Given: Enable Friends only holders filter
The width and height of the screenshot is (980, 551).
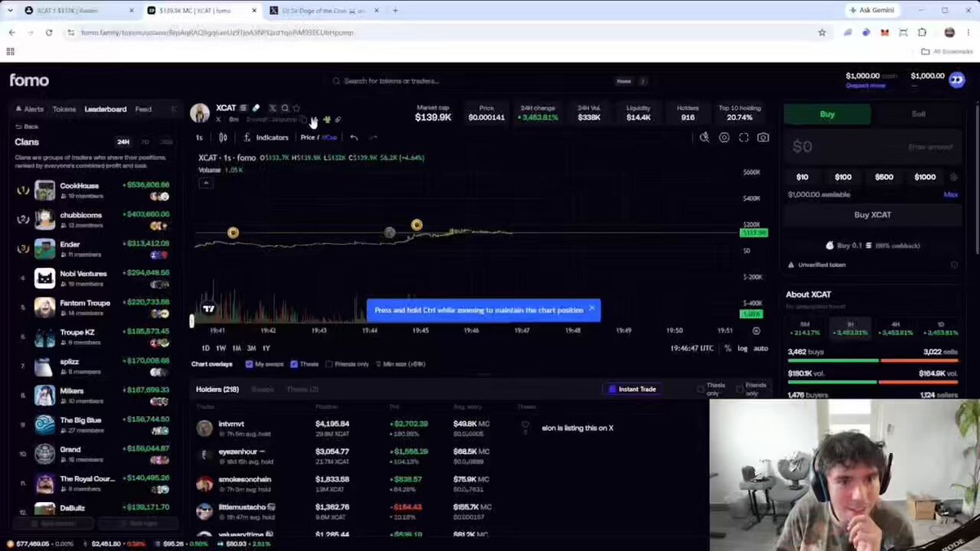Looking at the screenshot, I should (740, 389).
